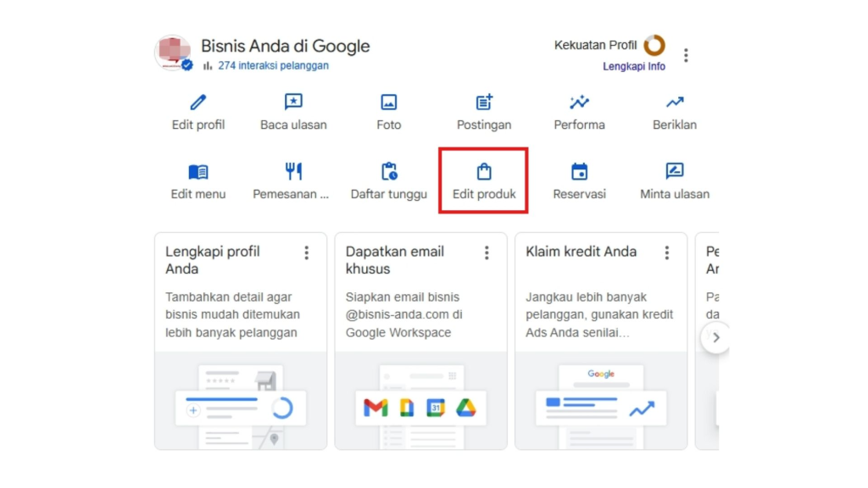Open Reservasi calendar icon
Image resolution: width=868 pixels, height=488 pixels.
[x=579, y=171]
